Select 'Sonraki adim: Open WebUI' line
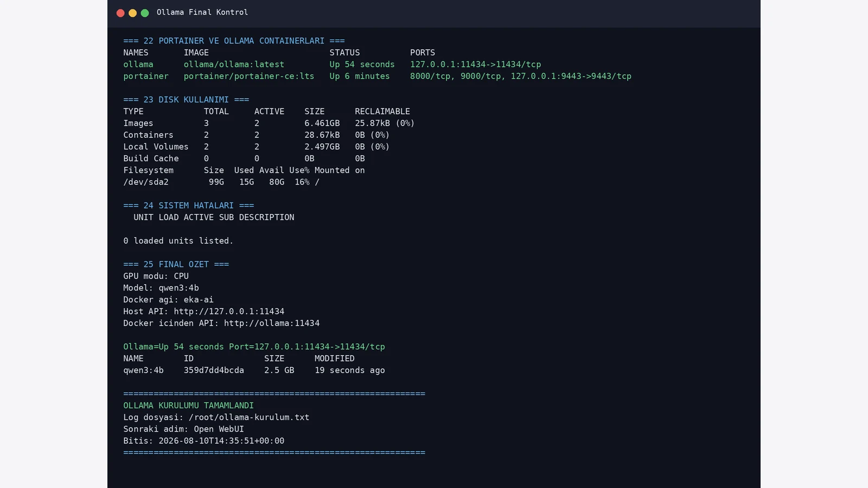The image size is (868, 488). 183,429
